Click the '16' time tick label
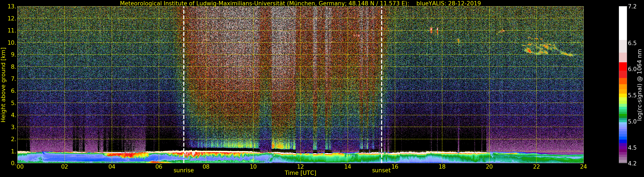This screenshot has width=644, height=177. pos(395,167)
